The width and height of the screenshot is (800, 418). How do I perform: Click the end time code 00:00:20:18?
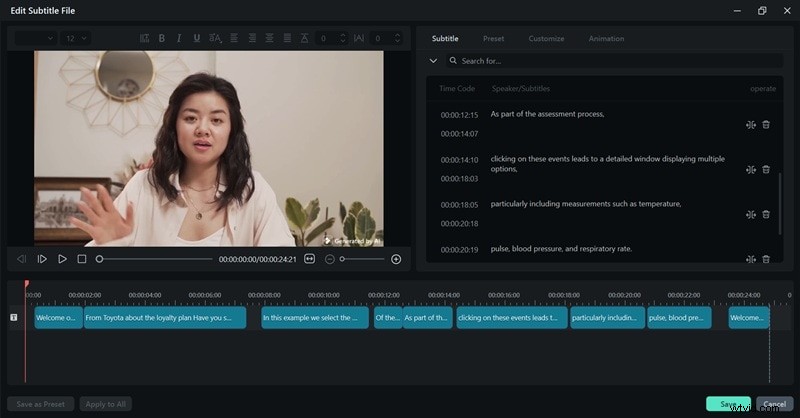point(459,224)
